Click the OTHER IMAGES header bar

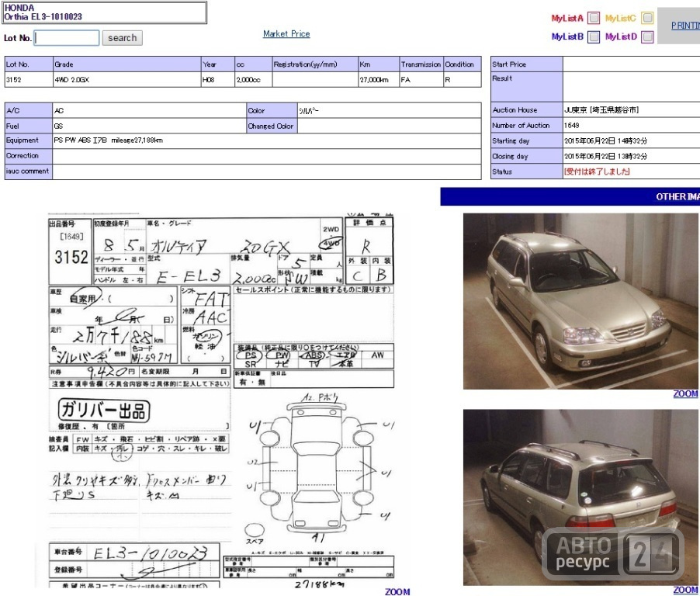570,196
